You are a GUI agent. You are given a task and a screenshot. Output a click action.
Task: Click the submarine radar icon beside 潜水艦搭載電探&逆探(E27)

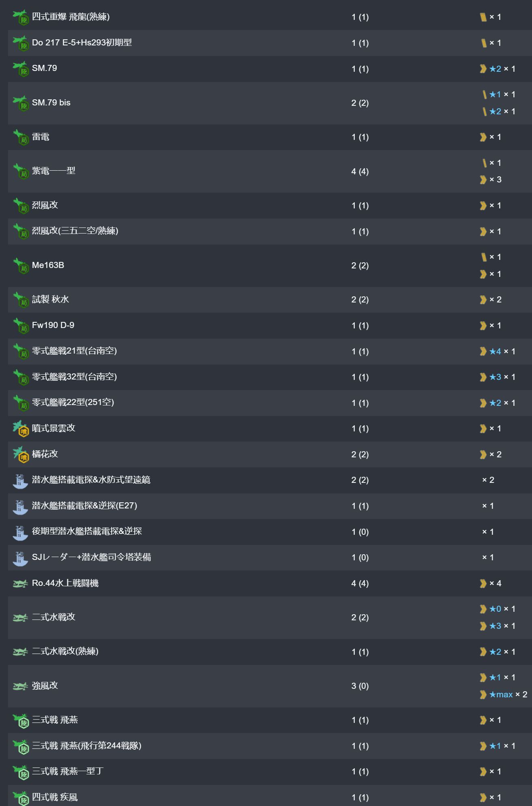tap(20, 506)
